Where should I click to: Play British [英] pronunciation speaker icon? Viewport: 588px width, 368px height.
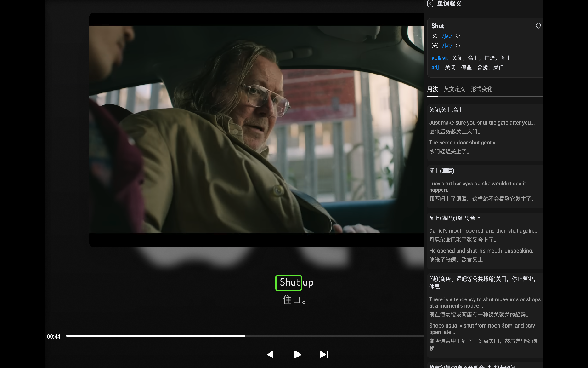(x=458, y=36)
